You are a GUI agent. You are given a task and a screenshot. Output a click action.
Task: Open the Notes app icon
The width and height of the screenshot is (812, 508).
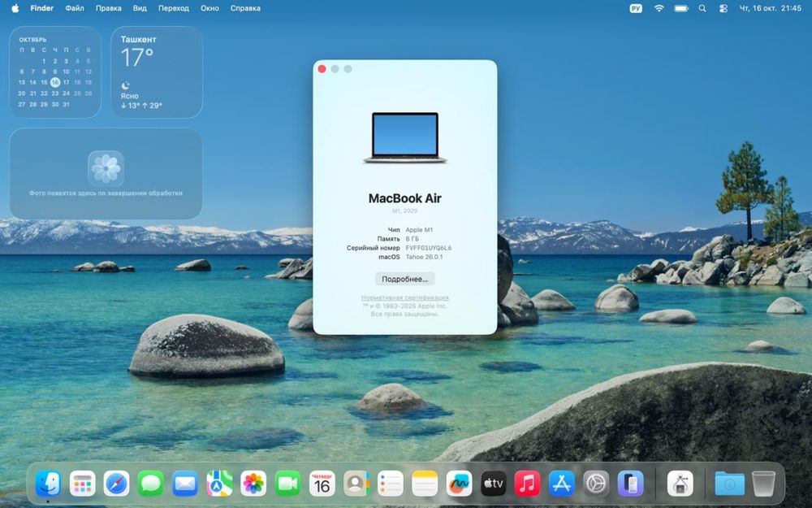click(x=425, y=484)
